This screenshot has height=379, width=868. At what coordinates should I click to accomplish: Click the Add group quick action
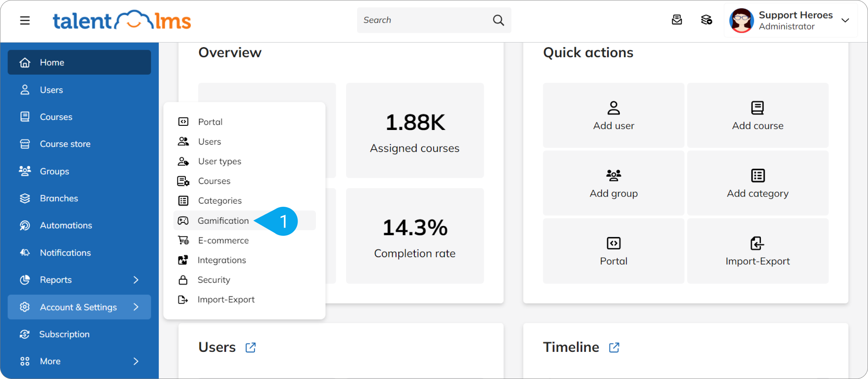click(x=613, y=183)
